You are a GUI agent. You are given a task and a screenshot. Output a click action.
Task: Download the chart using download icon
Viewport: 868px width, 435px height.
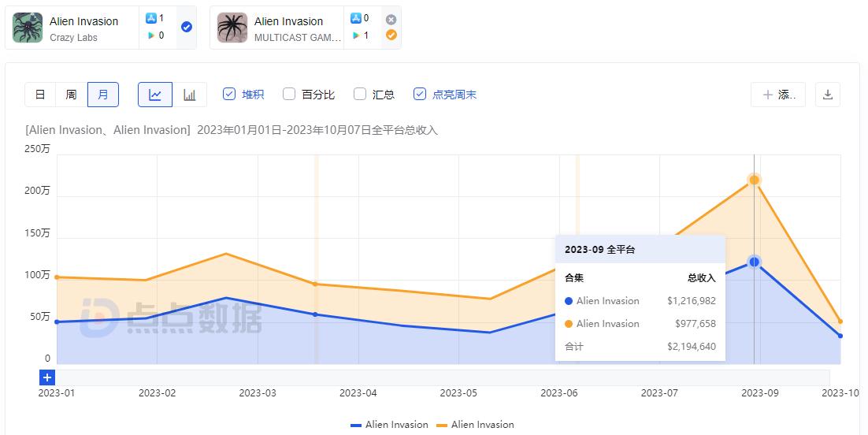click(828, 95)
